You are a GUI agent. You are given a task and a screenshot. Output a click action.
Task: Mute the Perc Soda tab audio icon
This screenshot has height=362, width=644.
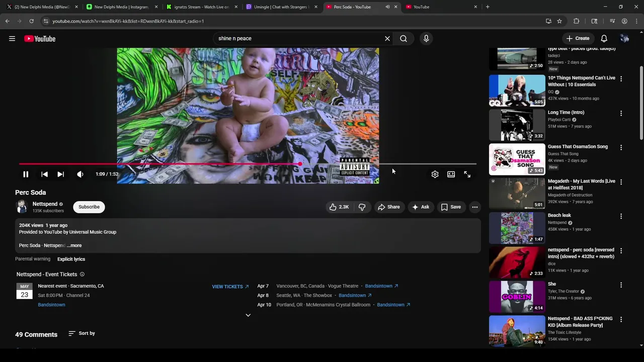(387, 7)
